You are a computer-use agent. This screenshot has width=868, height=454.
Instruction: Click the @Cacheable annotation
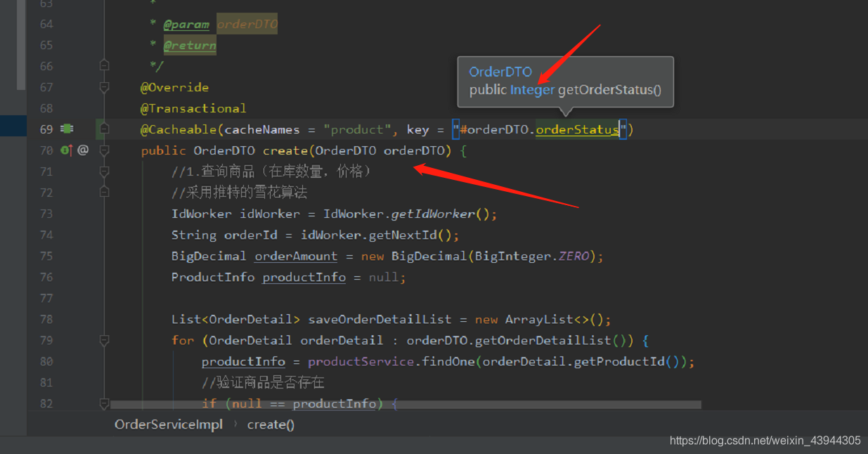(x=179, y=129)
